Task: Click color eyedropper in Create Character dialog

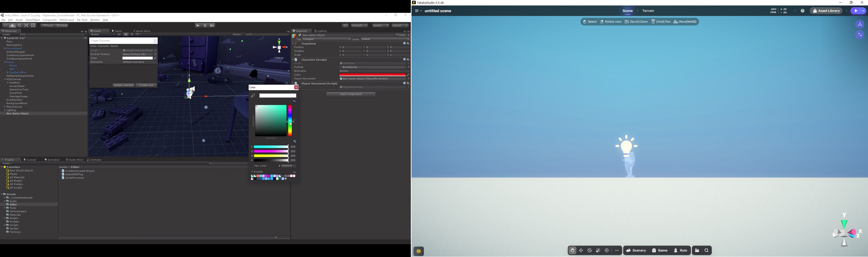Action: click(155, 58)
